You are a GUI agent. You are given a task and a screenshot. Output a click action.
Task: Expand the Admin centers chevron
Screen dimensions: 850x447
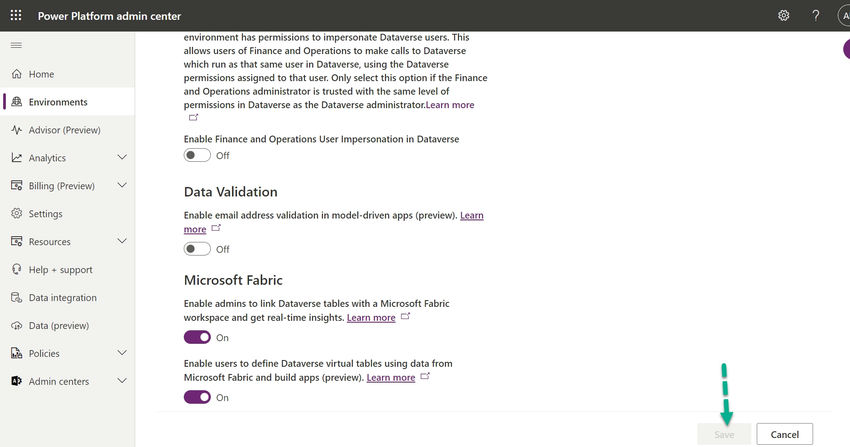(122, 381)
